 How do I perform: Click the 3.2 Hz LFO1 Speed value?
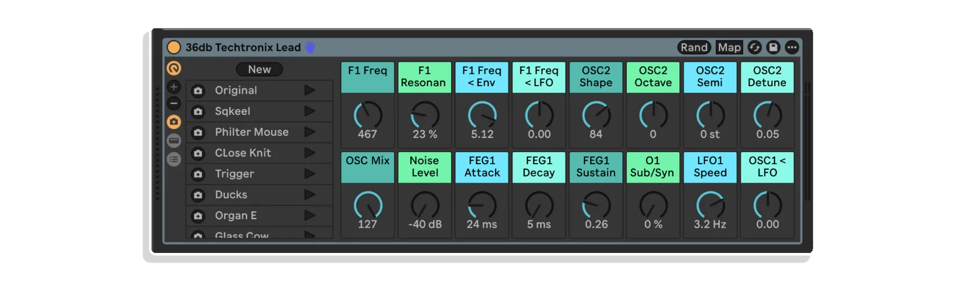click(x=710, y=224)
